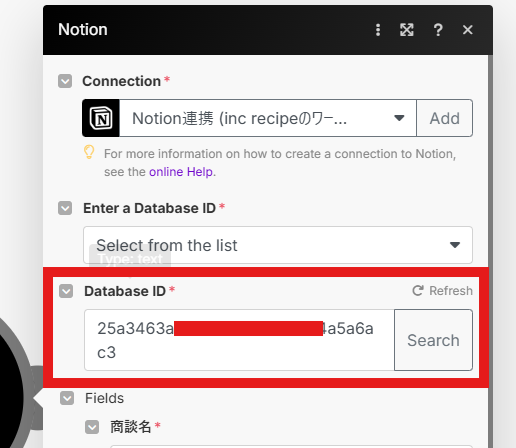
Task: Toggle the Enter a Database ID checkbox
Action: click(x=65, y=208)
